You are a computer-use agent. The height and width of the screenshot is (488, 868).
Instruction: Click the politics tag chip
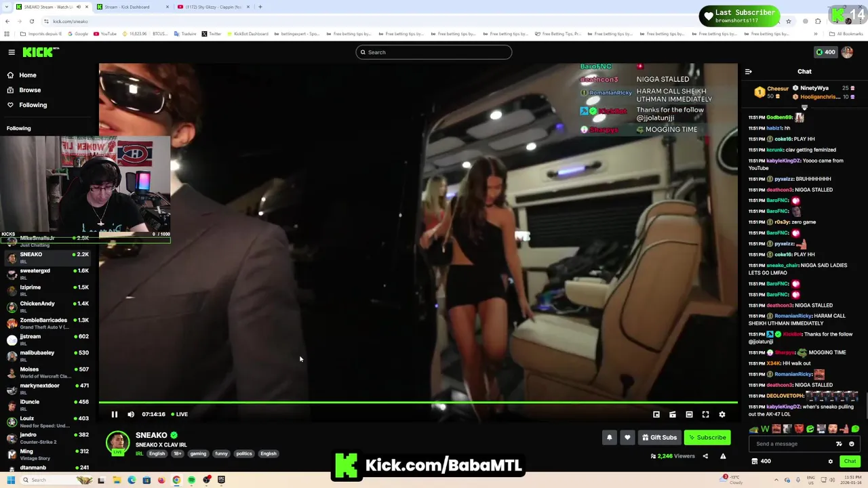(244, 453)
